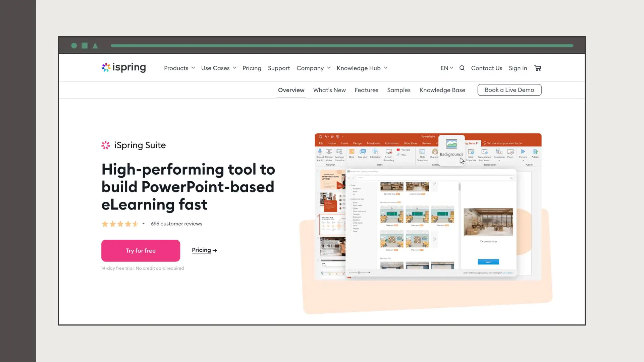
Task: Click the Content Library search field
Action: tap(435, 178)
